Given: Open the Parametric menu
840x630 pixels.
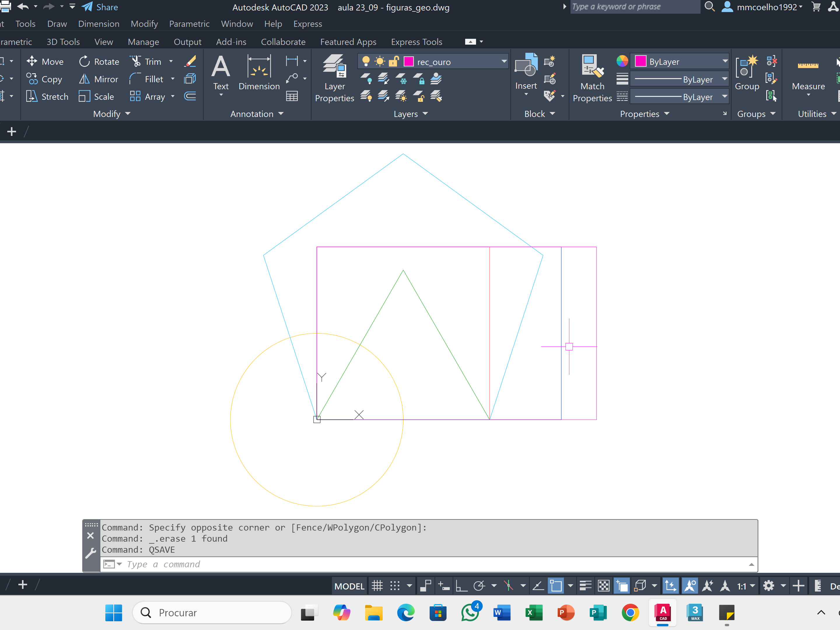Looking at the screenshot, I should [x=189, y=24].
